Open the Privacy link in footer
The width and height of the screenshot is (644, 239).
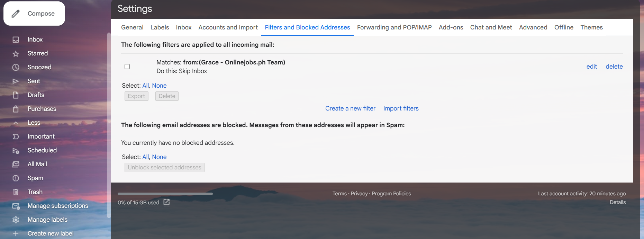359,194
